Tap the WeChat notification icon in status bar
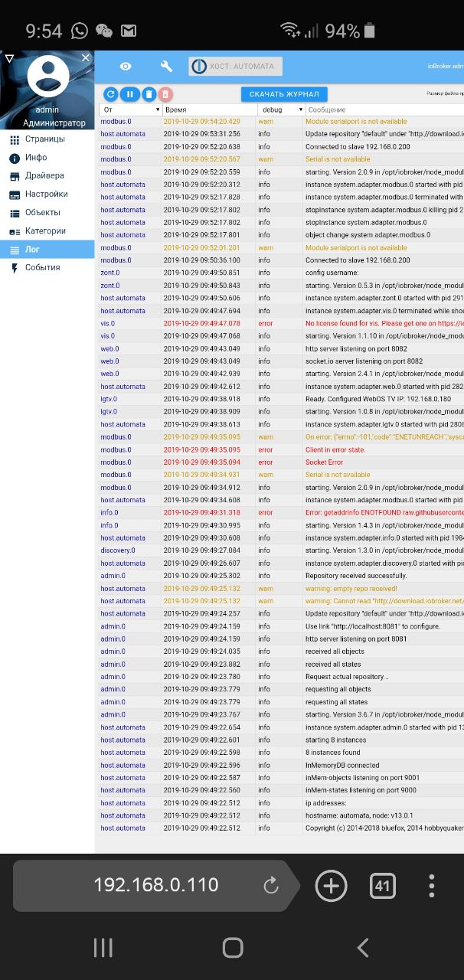This screenshot has width=464, height=980. point(104,31)
